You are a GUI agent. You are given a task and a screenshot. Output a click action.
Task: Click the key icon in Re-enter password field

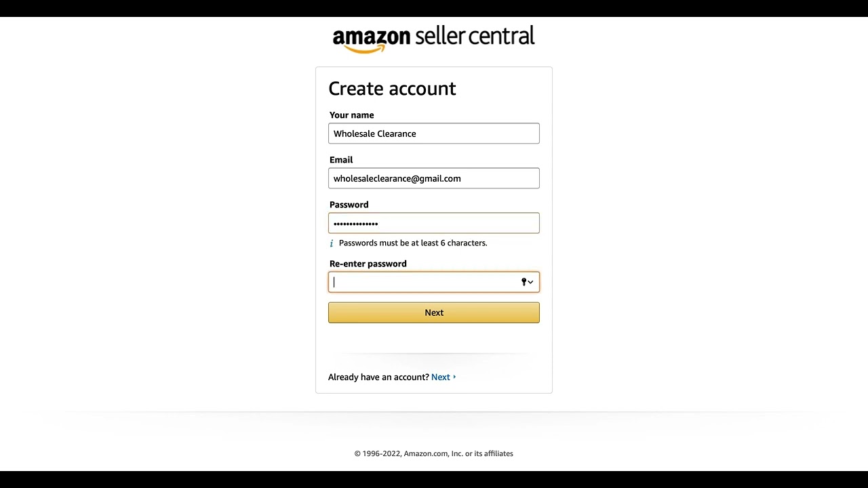point(524,282)
